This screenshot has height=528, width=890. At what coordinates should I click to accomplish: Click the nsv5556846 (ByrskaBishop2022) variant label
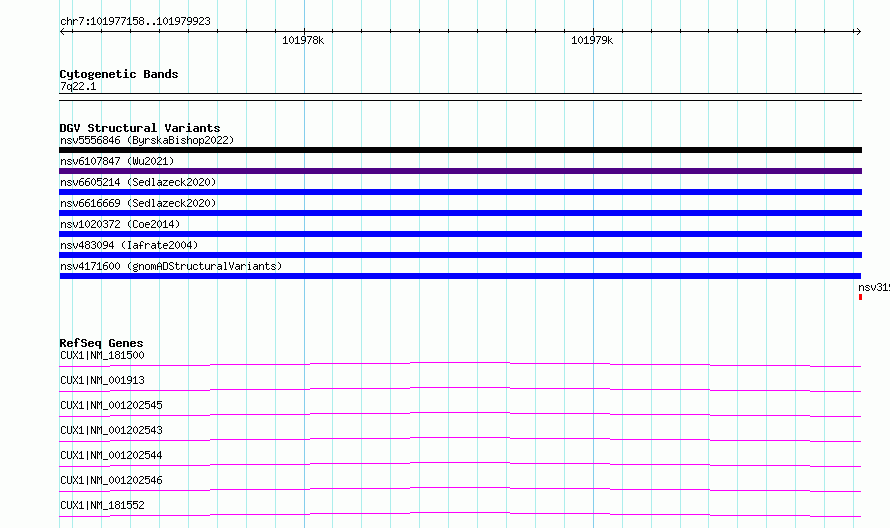[x=147, y=140]
